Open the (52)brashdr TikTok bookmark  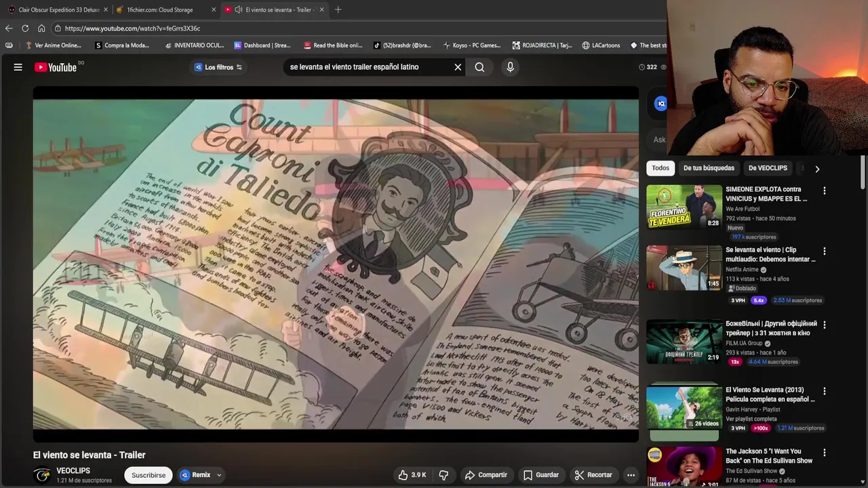[x=402, y=45]
